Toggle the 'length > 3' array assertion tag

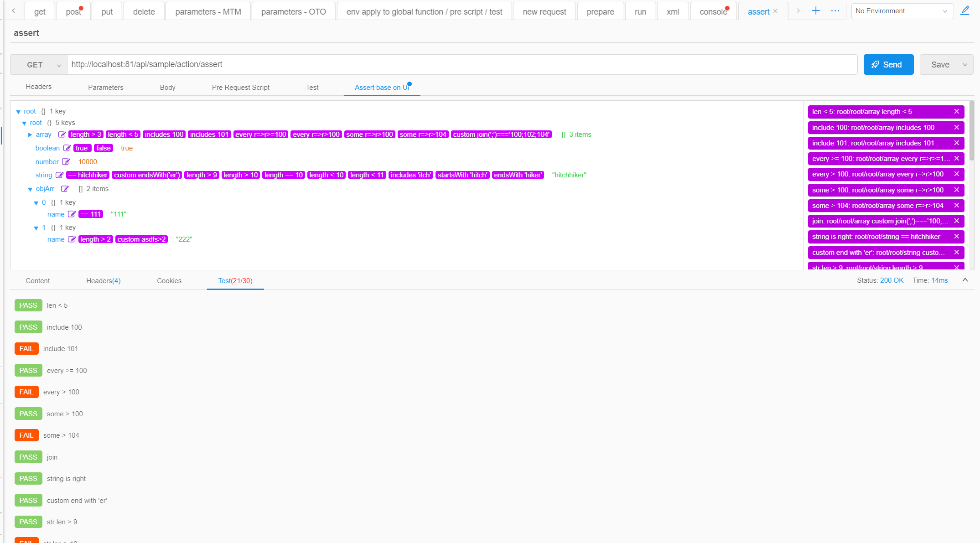pyautogui.click(x=86, y=134)
